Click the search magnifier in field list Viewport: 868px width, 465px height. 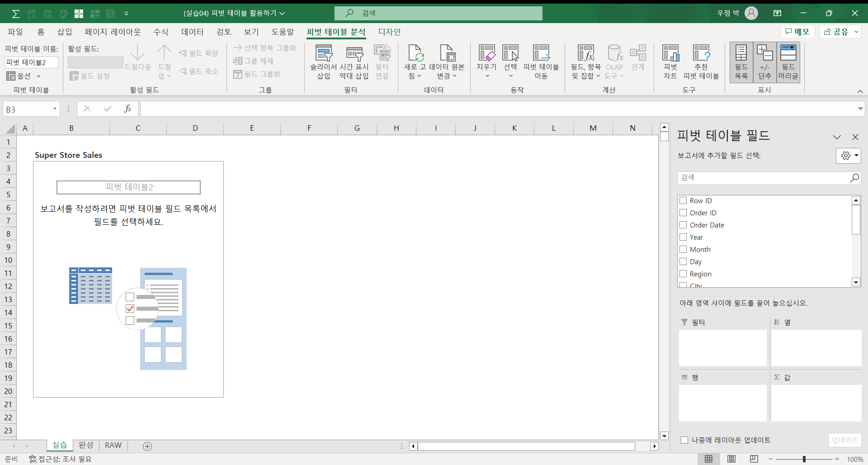point(854,178)
